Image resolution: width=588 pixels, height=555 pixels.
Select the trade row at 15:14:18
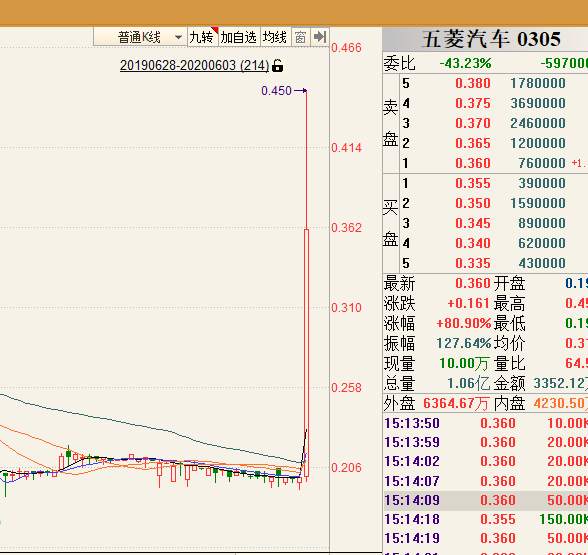coord(486,519)
